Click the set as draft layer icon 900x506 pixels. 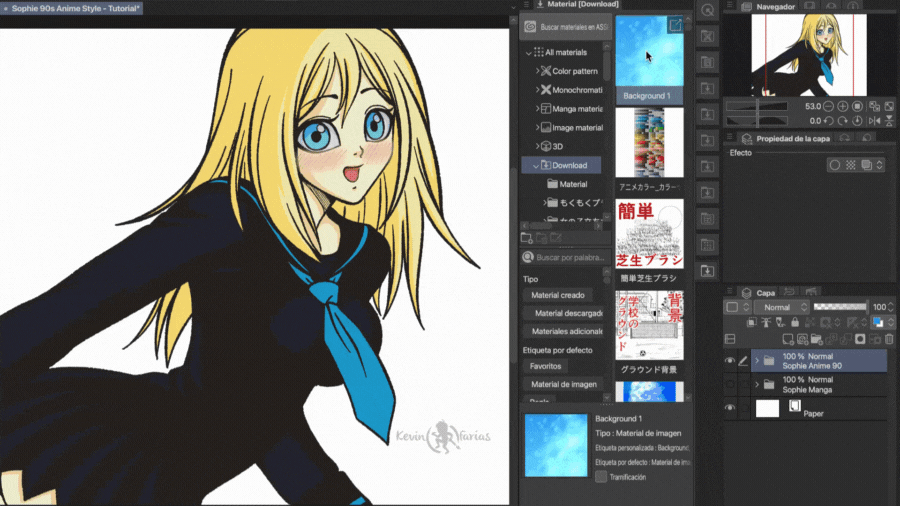(781, 322)
